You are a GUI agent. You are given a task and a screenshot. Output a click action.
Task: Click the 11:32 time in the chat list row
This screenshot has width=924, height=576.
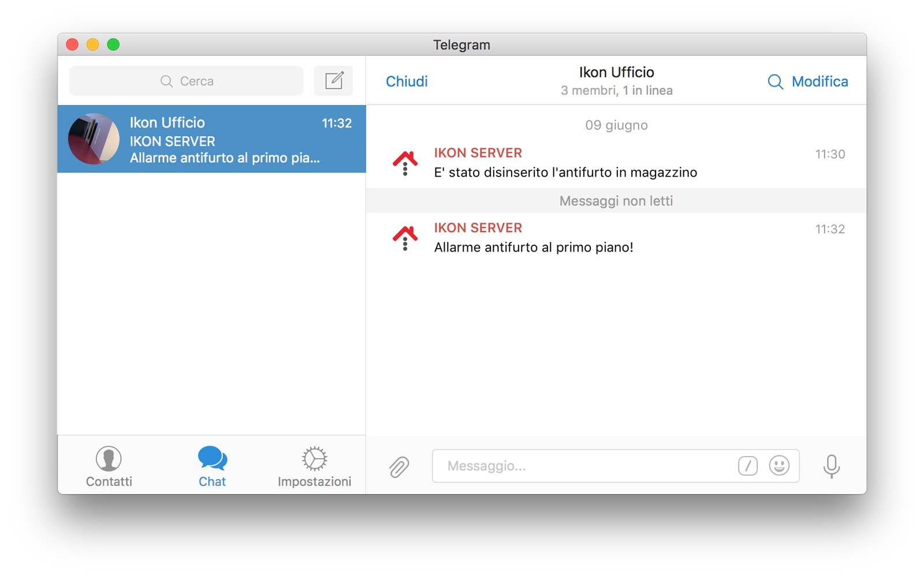pyautogui.click(x=337, y=123)
